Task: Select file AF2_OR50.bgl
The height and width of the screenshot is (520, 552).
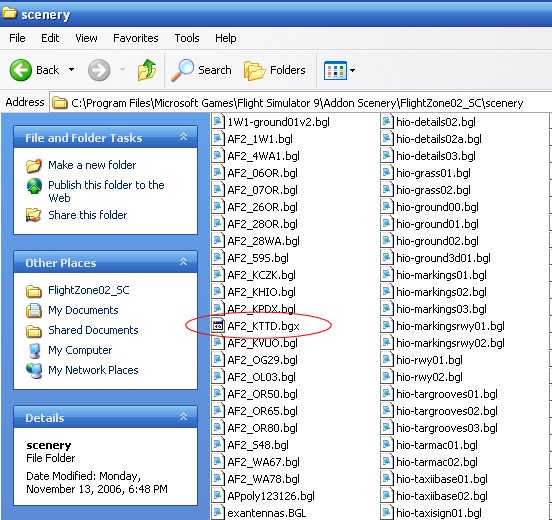Action: tap(262, 394)
